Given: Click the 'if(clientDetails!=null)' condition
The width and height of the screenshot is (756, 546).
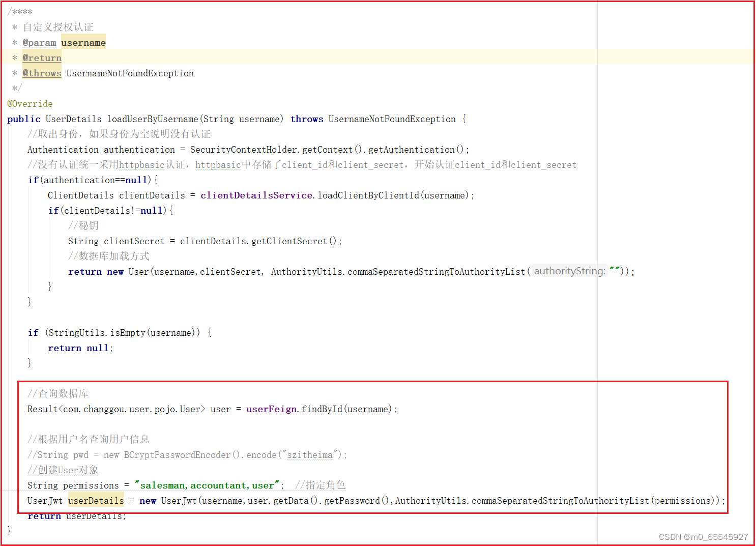Looking at the screenshot, I should pos(107,211).
